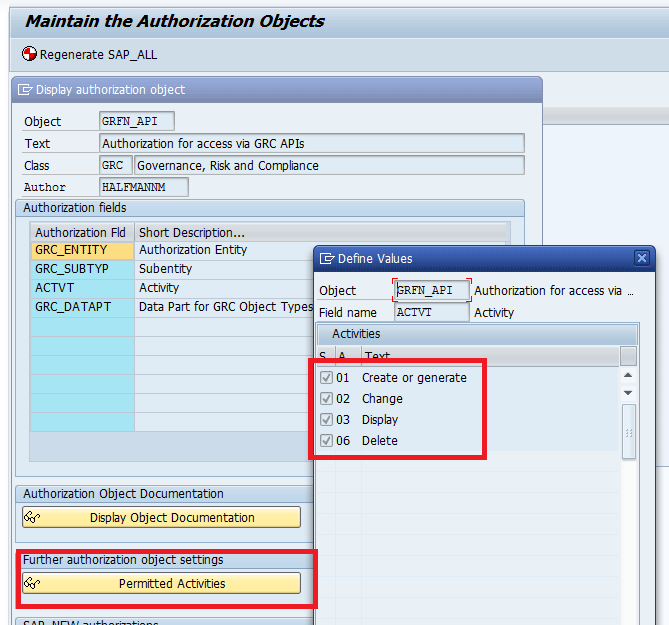Image resolution: width=669 pixels, height=625 pixels.
Task: Click the Activities table settings corner button
Action: tap(628, 356)
